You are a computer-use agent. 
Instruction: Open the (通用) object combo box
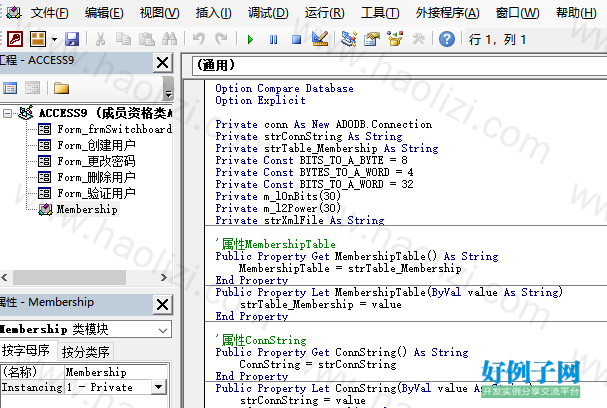tap(400, 65)
